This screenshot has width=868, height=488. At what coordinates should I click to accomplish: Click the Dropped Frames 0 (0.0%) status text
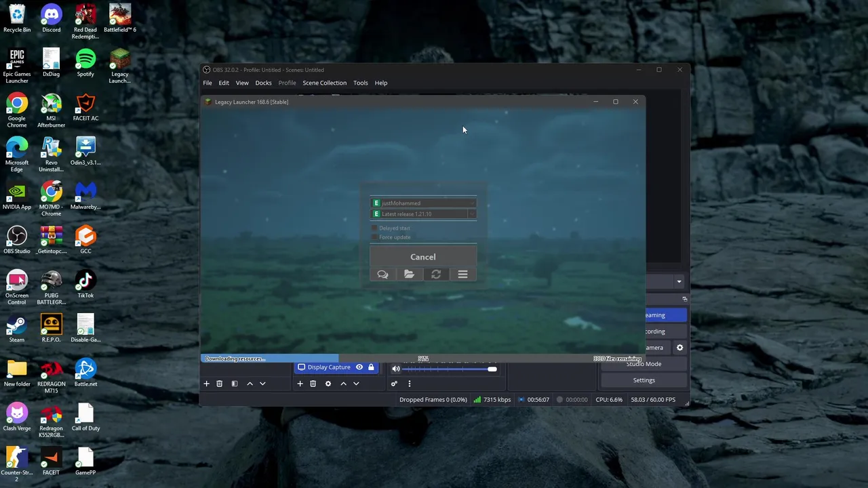click(x=433, y=400)
